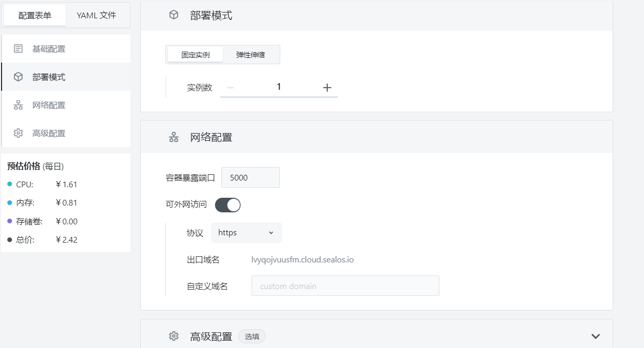The image size is (644, 348).
Task: Click the gear icon in 高级配置 section header
Action: 174,336
